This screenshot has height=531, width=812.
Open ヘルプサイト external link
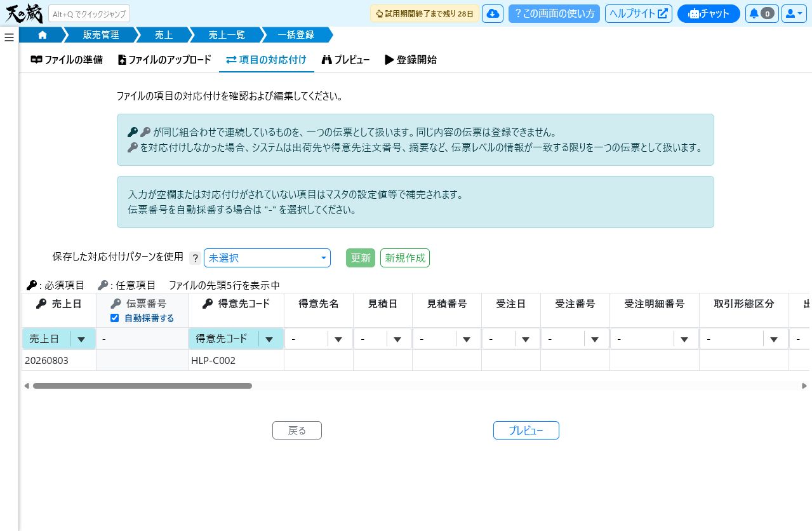pyautogui.click(x=638, y=13)
